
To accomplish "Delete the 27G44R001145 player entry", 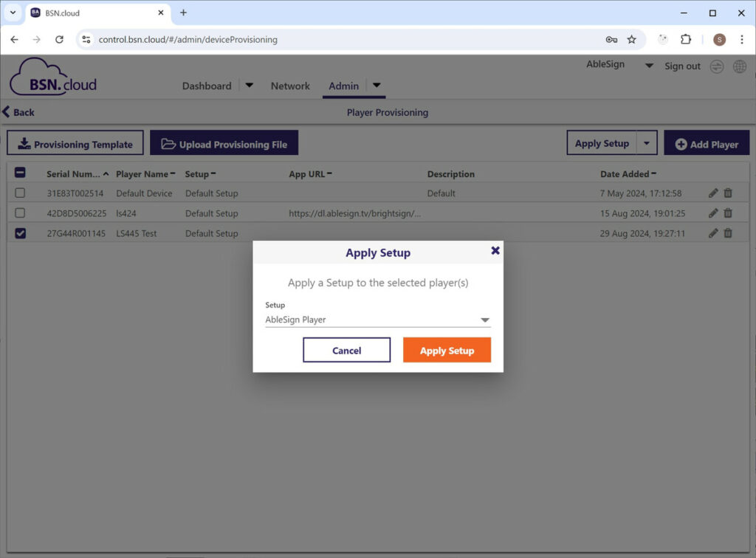I will click(x=729, y=232).
